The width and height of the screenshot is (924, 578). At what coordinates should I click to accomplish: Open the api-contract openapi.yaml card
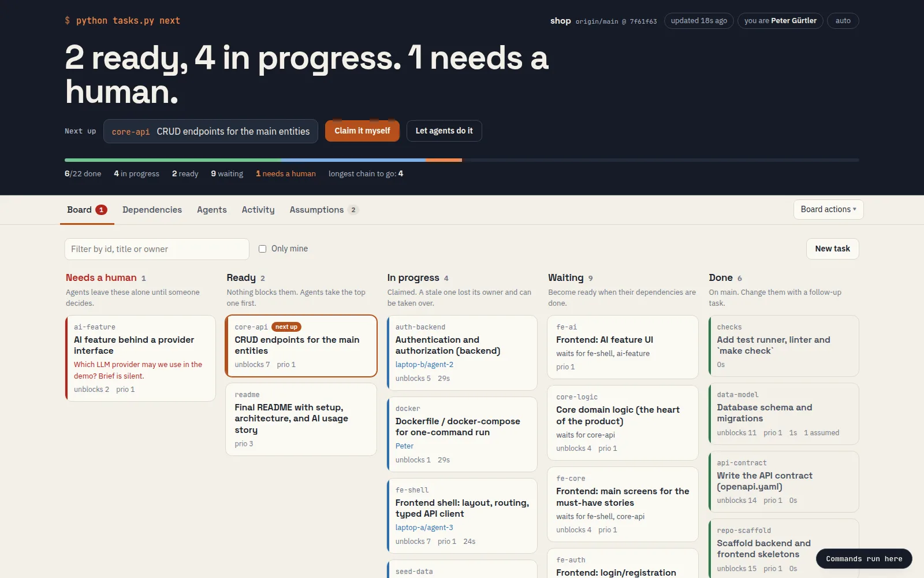(x=784, y=481)
